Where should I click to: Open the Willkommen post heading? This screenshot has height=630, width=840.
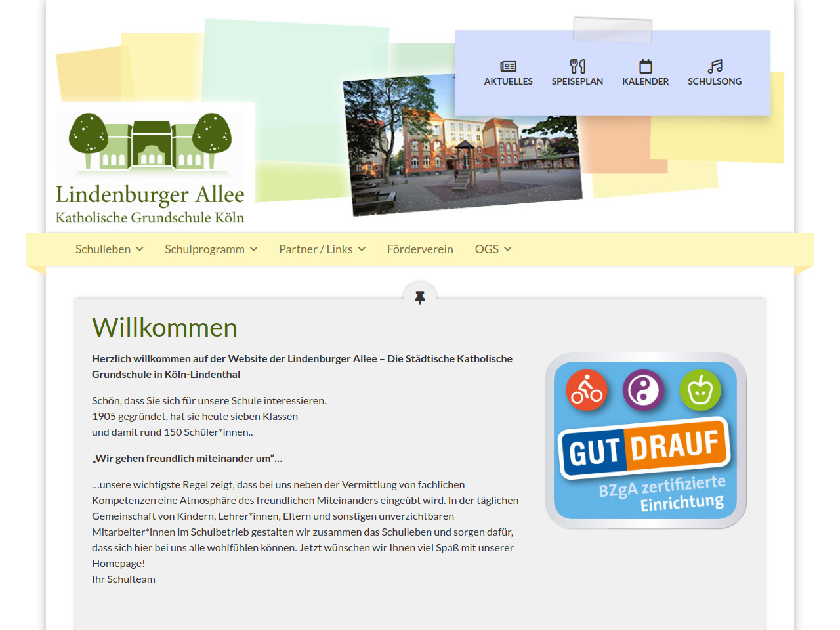(x=165, y=327)
